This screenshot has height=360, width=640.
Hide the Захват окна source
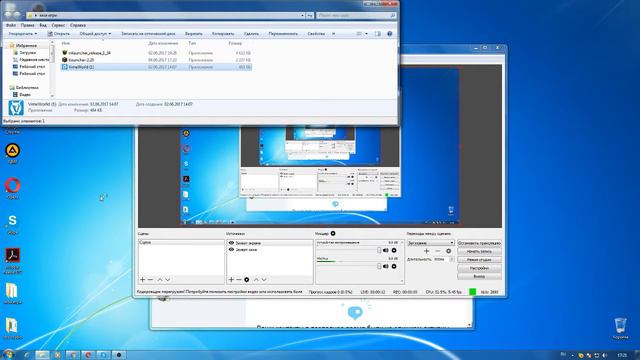(231, 249)
